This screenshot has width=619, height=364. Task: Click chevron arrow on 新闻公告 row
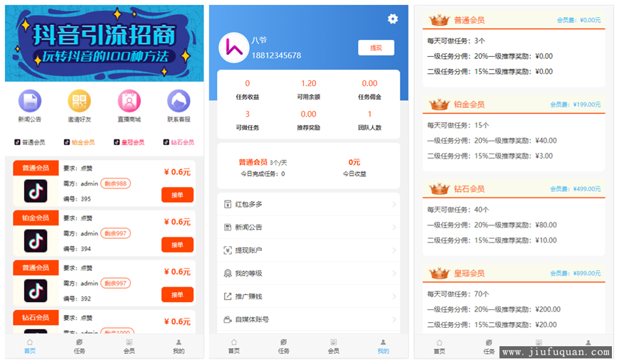(394, 227)
